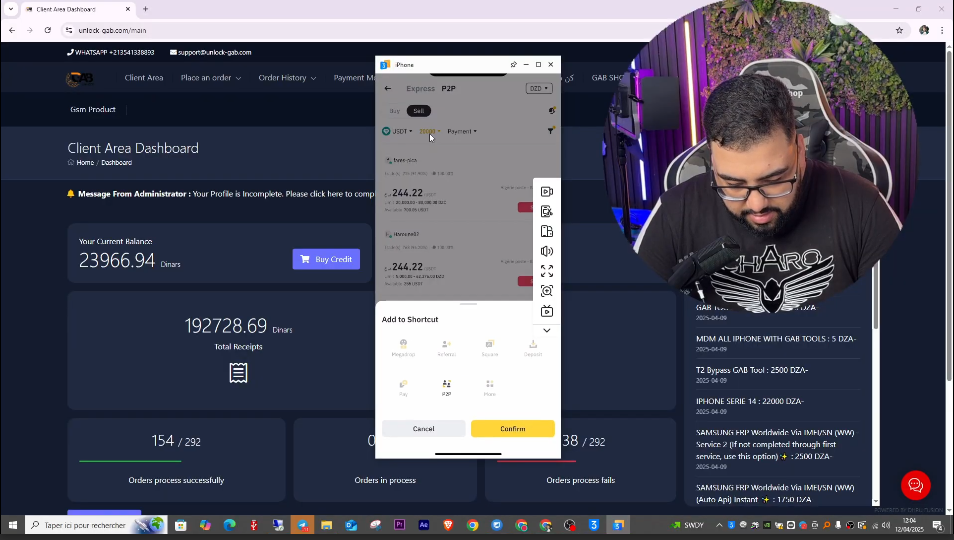Screen dimensions: 954x540
Task: Open Gsm Product submenu item
Action: (92, 109)
